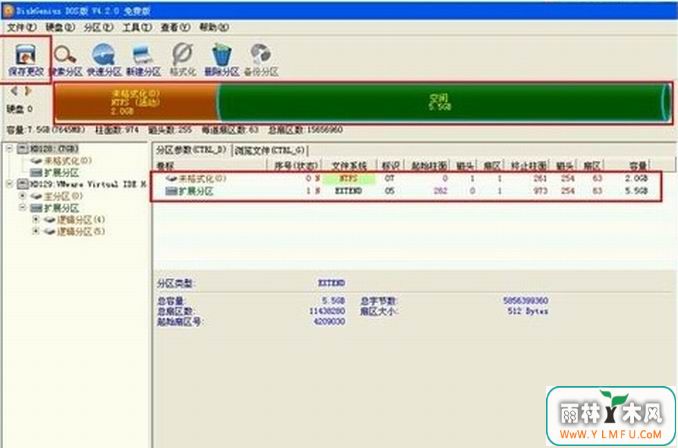
Task: Click the 文件系统 column header
Action: [349, 165]
